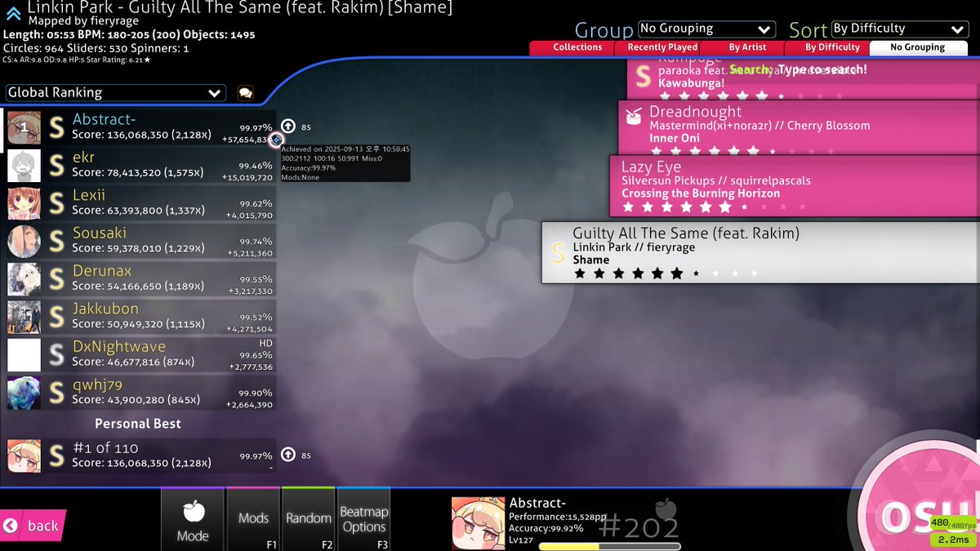This screenshot has height=551, width=980.
Task: Select the Dreadnought Inner Oni beatmap
Action: (x=799, y=127)
